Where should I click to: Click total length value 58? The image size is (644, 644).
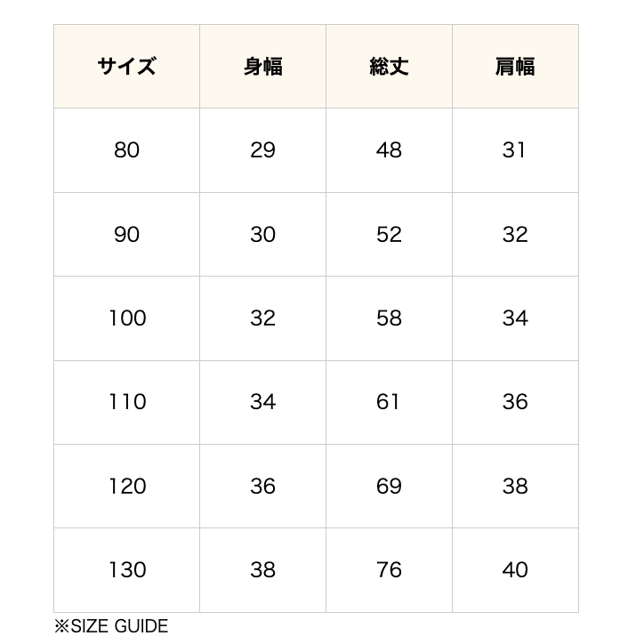click(x=389, y=318)
